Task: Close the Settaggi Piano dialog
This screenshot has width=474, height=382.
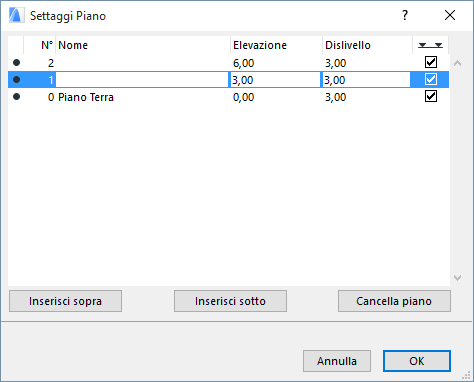Action: pyautogui.click(x=450, y=15)
